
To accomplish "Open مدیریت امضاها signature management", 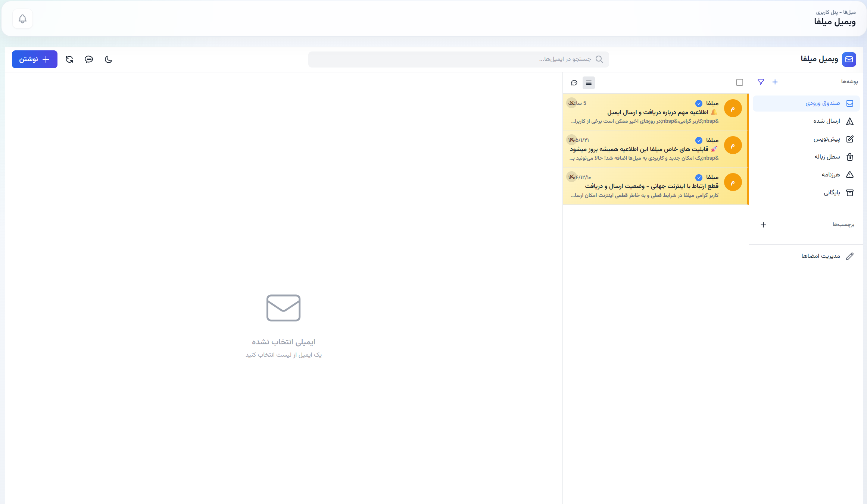I will [806, 256].
